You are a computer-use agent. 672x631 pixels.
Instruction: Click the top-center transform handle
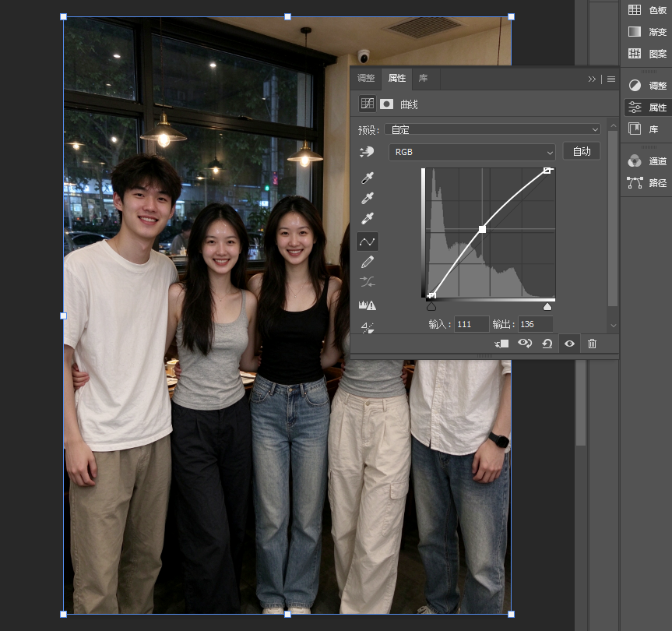point(287,16)
